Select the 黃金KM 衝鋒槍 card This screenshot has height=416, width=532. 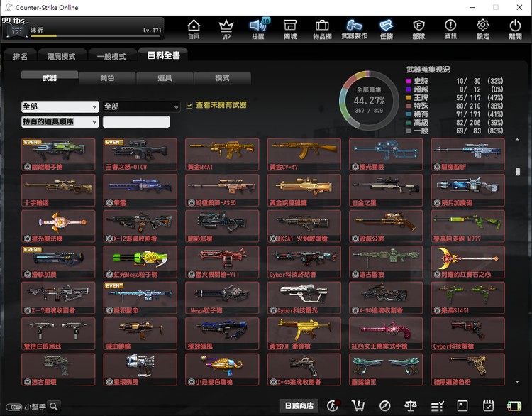click(304, 334)
